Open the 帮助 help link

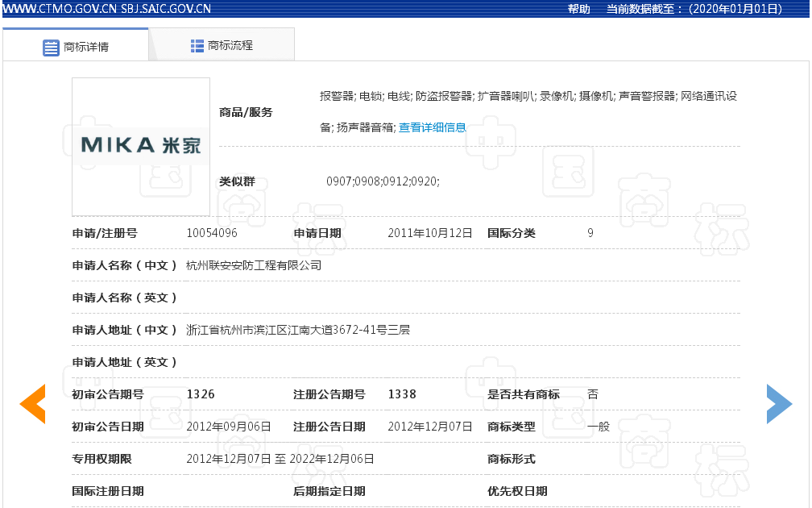pyautogui.click(x=578, y=9)
